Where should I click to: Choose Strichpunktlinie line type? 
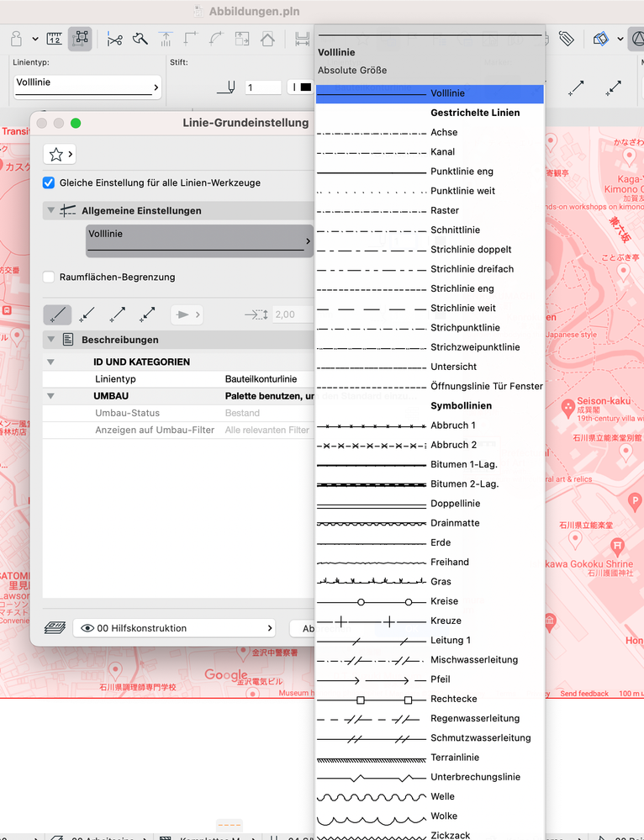point(430,327)
